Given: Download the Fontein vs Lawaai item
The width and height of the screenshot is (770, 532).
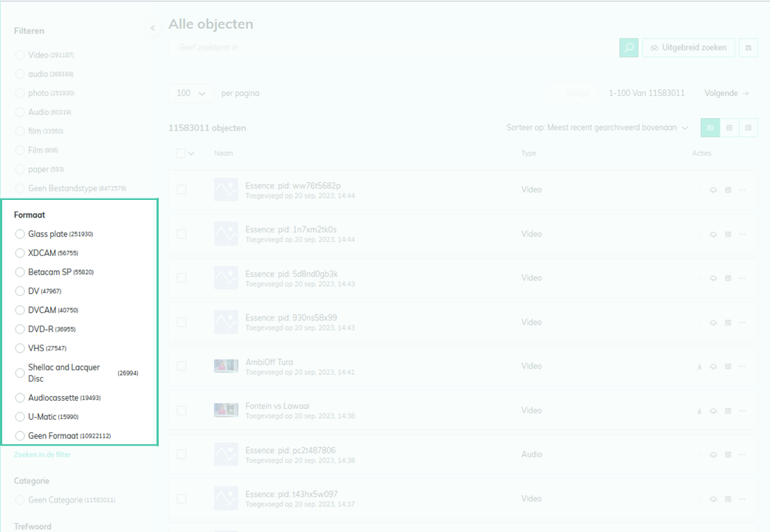Looking at the screenshot, I should pyautogui.click(x=699, y=411).
